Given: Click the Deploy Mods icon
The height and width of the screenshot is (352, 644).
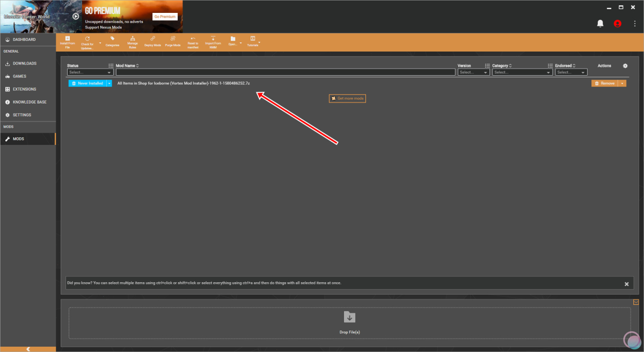Looking at the screenshot, I should click(152, 39).
